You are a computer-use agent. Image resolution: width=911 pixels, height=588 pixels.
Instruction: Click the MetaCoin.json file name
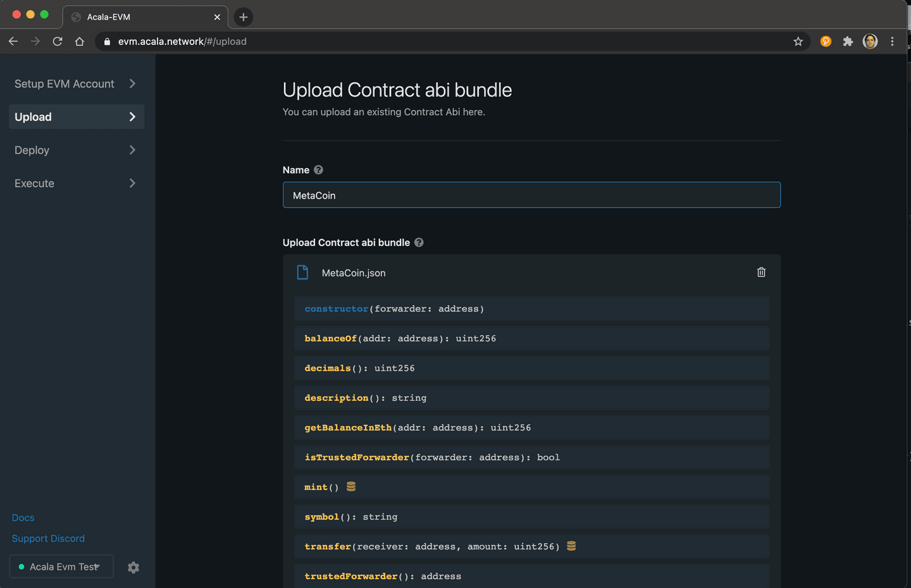354,273
